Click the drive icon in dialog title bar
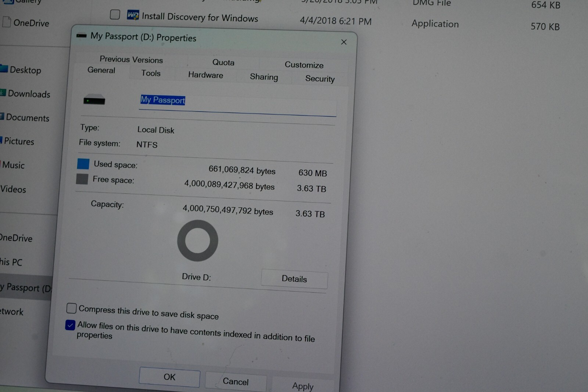 click(x=81, y=35)
